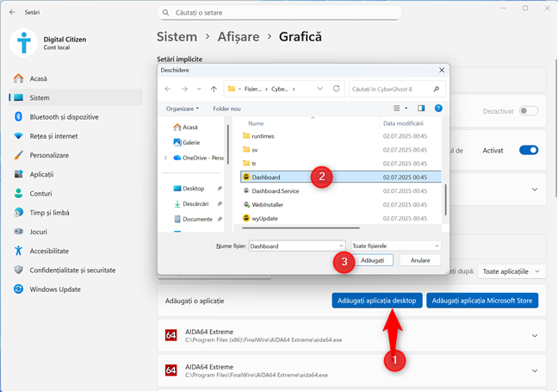The image size is (558, 392).
Task: Click Adăugați aplicația Microsoft Store button
Action: 482,301
